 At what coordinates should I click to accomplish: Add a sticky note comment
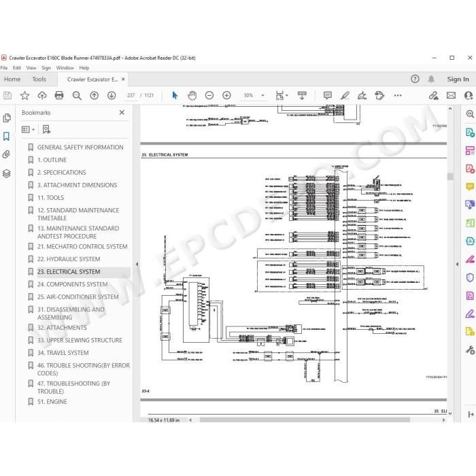328,96
